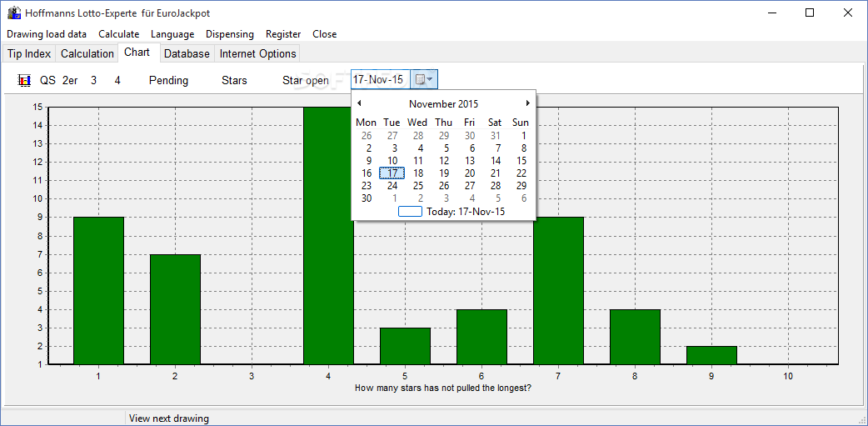
Task: Click the QS toolbar button
Action: click(47, 80)
